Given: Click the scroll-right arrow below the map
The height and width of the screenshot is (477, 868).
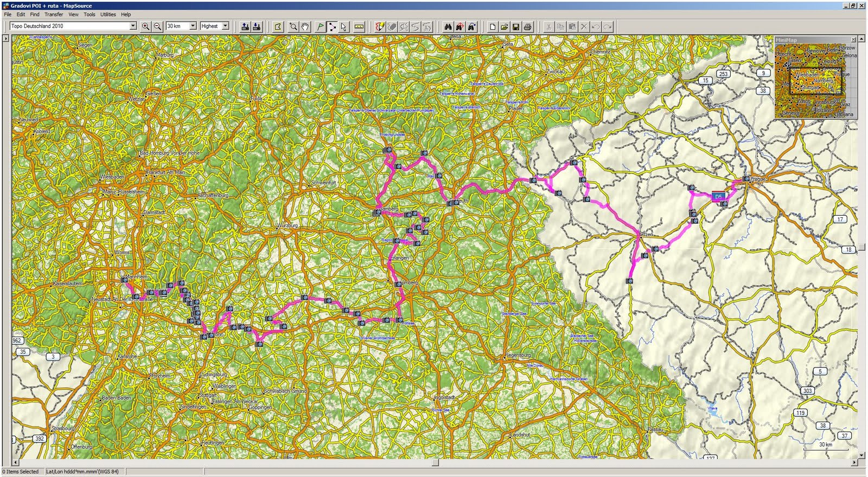Looking at the screenshot, I should tap(855, 462).
